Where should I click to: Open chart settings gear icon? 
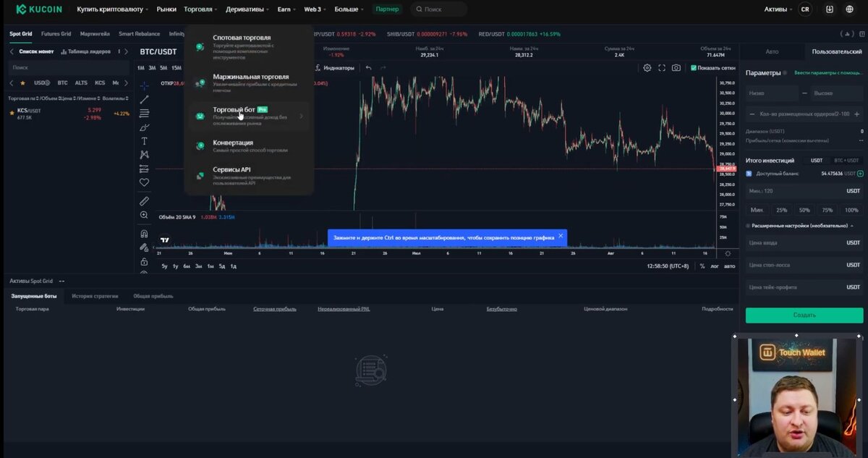(x=647, y=68)
